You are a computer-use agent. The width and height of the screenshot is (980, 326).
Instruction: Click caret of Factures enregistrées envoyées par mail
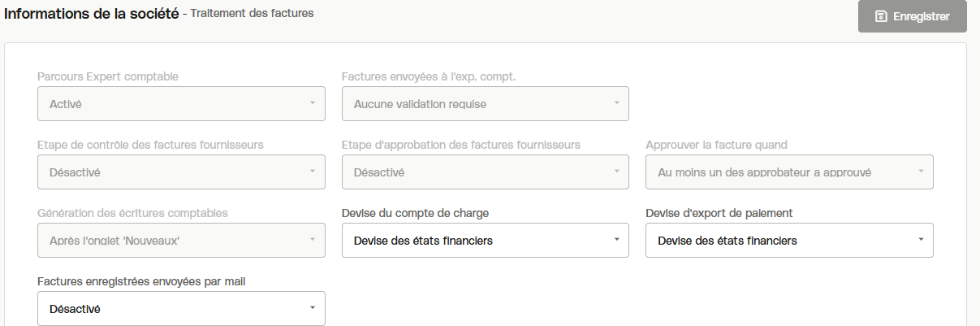point(312,309)
